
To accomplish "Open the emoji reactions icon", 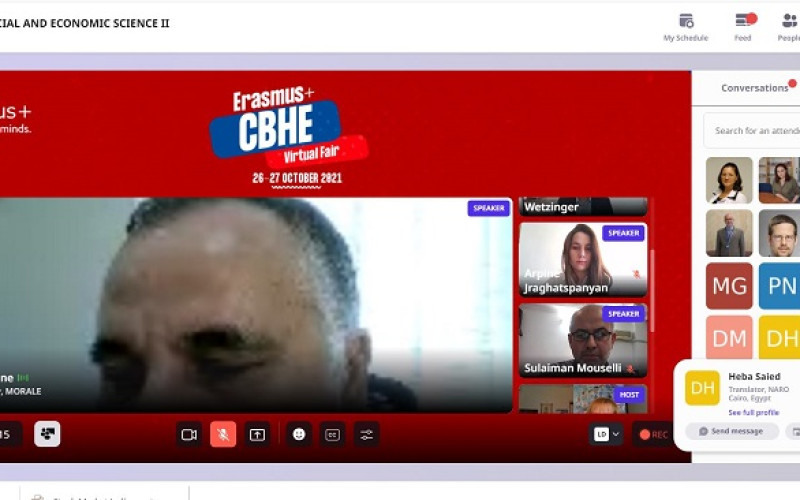I will pyautogui.click(x=298, y=434).
